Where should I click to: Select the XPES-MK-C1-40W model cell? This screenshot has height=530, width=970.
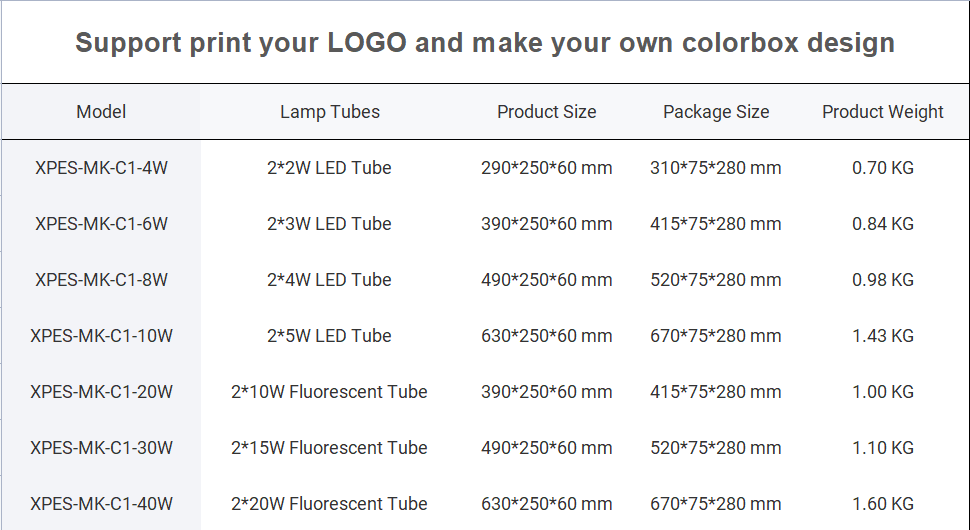pyautogui.click(x=101, y=504)
